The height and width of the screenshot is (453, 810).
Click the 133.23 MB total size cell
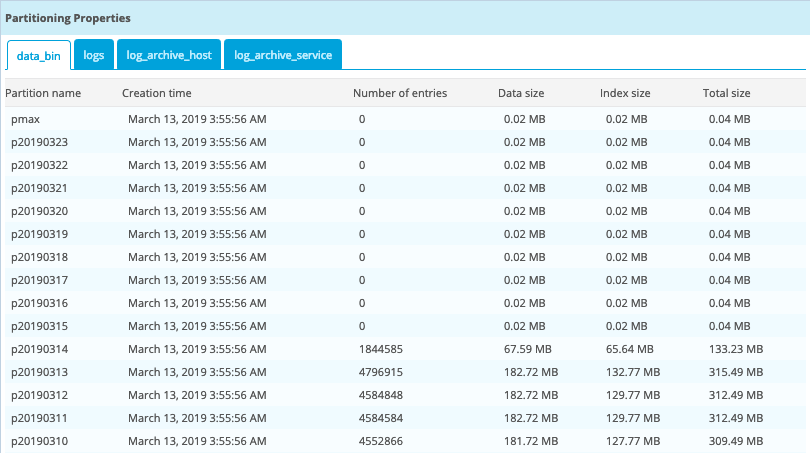[735, 349]
